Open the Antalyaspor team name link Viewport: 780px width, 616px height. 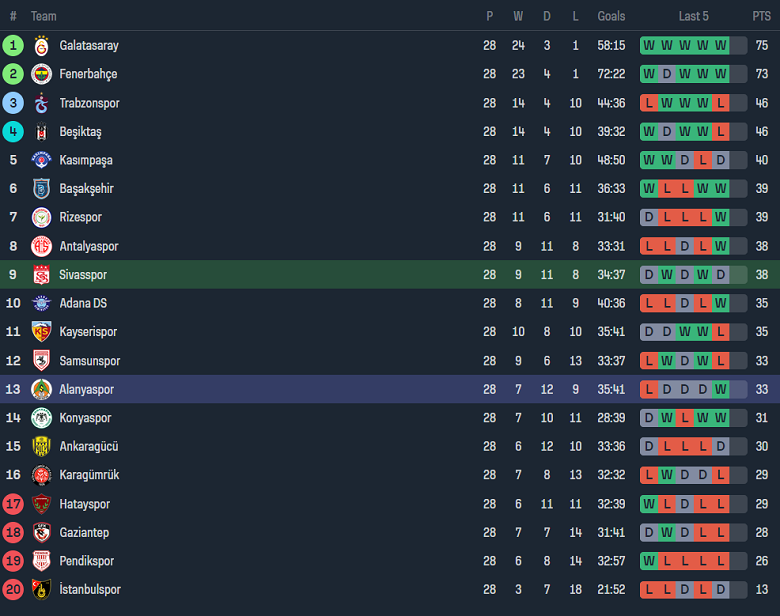[89, 246]
